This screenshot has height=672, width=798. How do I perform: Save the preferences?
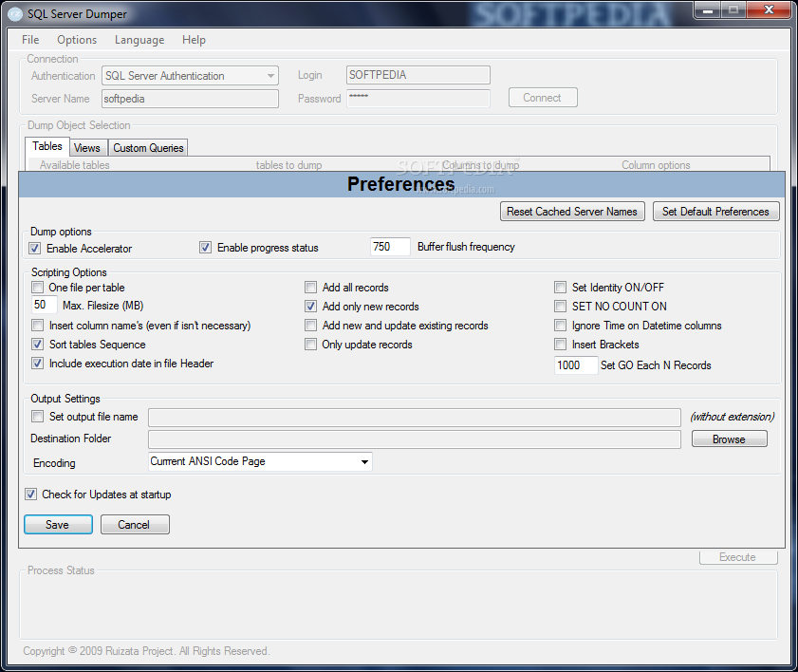click(x=58, y=524)
